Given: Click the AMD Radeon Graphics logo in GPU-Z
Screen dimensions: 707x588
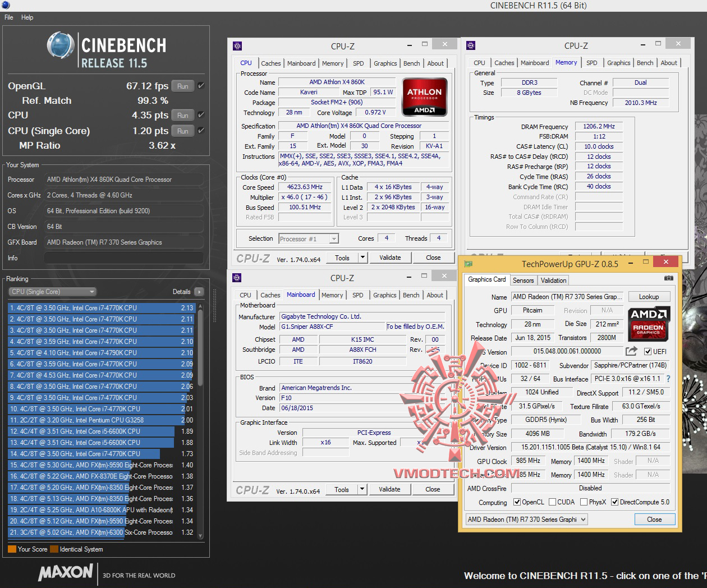Looking at the screenshot, I should pos(648,324).
